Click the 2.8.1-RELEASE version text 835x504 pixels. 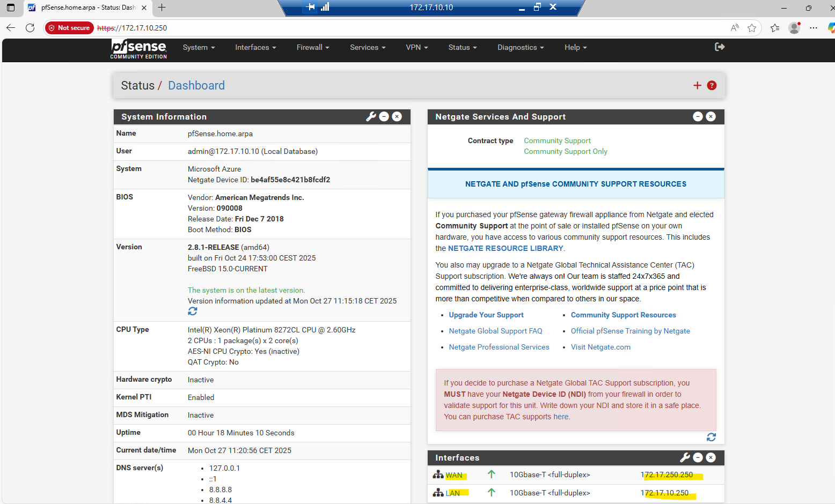coord(213,247)
